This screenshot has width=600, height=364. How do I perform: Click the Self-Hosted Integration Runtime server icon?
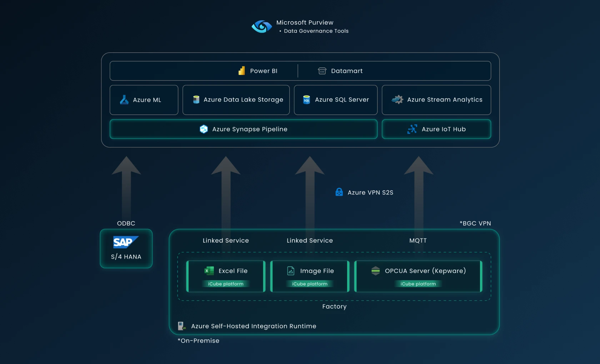pyautogui.click(x=181, y=326)
